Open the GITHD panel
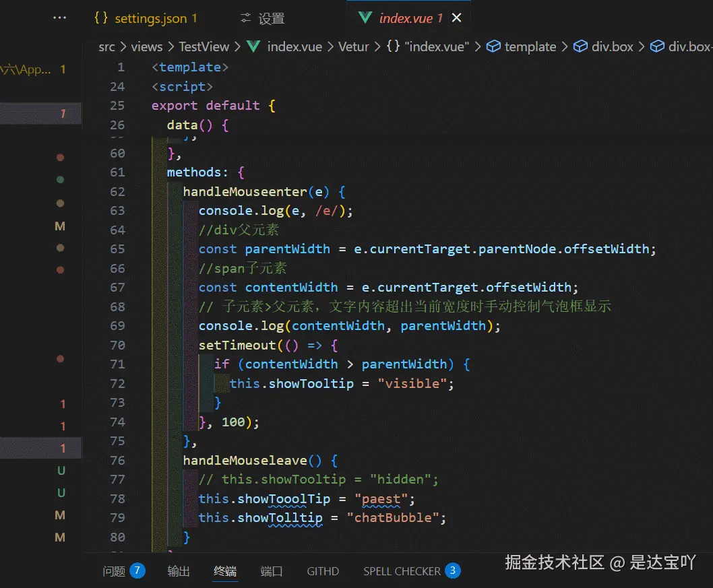The height and width of the screenshot is (588, 713). point(322,570)
